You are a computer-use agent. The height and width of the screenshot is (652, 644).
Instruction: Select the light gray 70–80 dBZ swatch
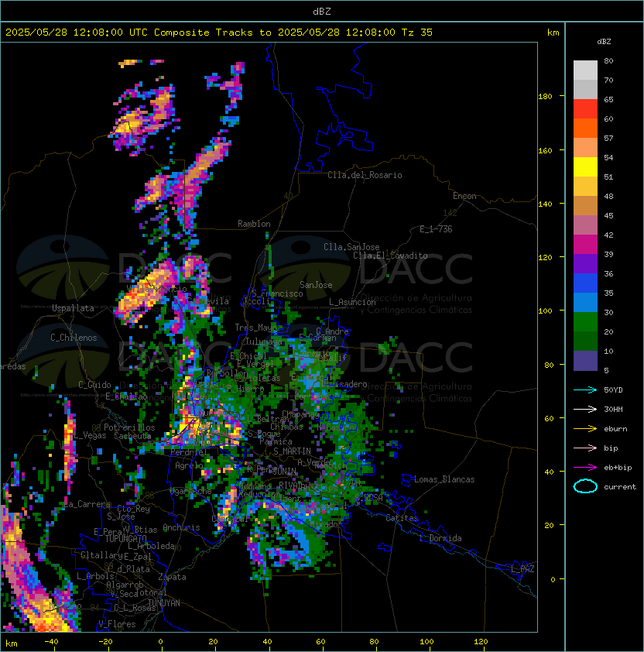point(585,70)
